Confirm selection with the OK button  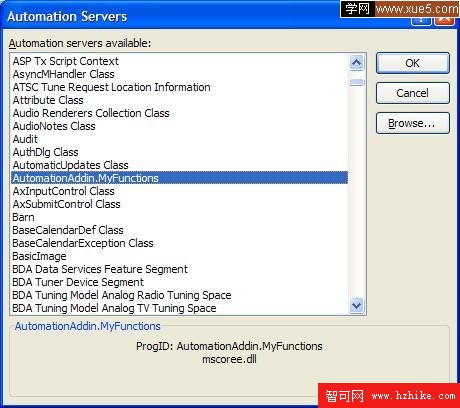point(413,63)
